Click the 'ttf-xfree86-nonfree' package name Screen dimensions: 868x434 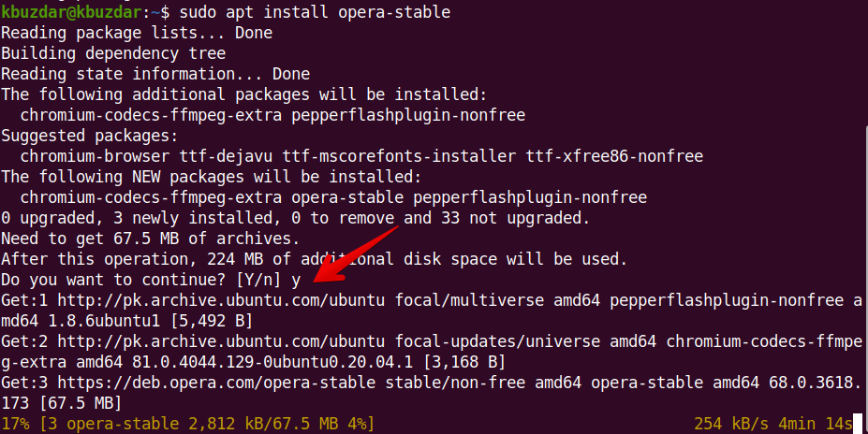(x=614, y=156)
